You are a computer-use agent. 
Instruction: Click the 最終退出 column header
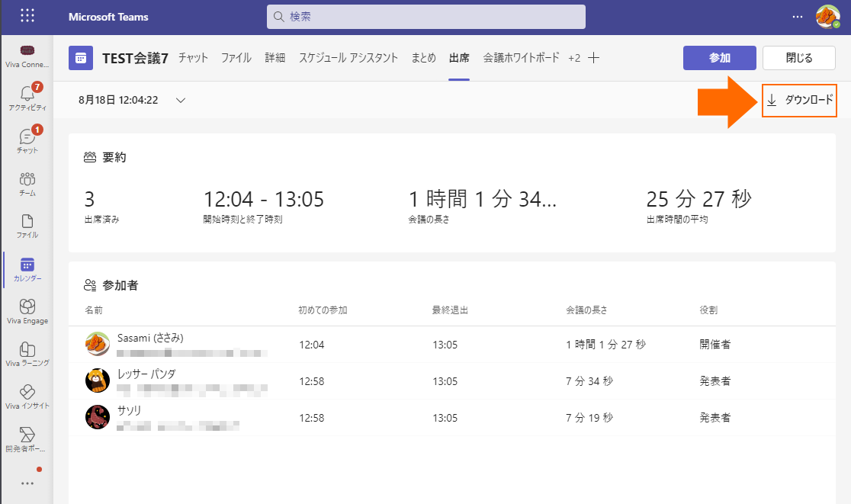coord(450,310)
